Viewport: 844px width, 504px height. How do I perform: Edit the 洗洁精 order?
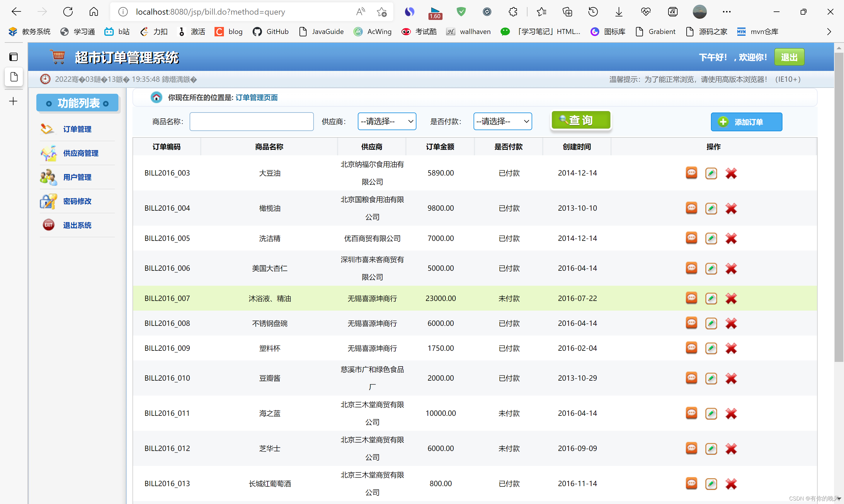click(x=711, y=238)
